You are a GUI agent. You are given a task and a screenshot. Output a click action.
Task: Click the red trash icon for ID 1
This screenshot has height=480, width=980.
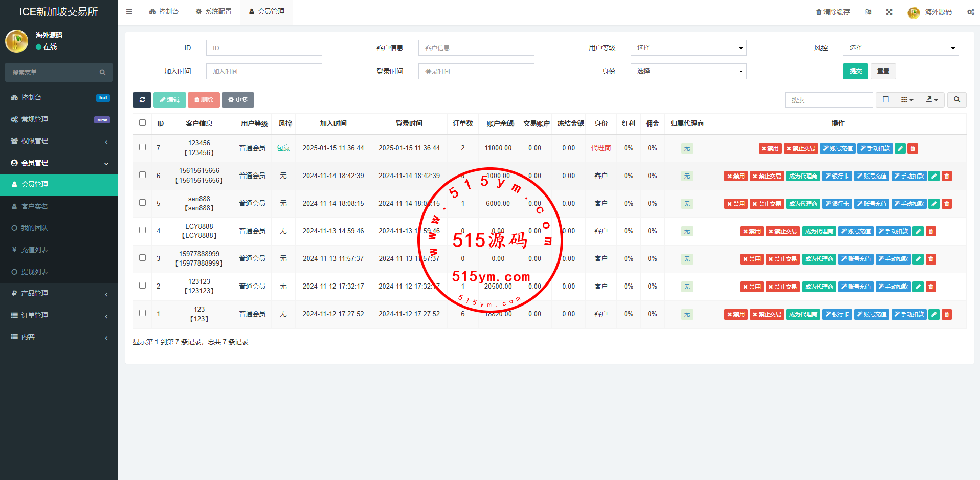pos(946,314)
